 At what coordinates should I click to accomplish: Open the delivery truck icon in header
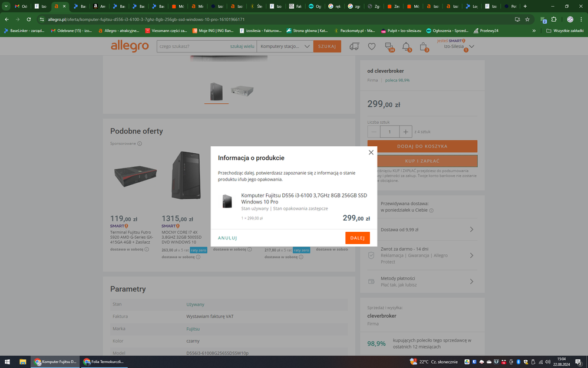point(354,46)
